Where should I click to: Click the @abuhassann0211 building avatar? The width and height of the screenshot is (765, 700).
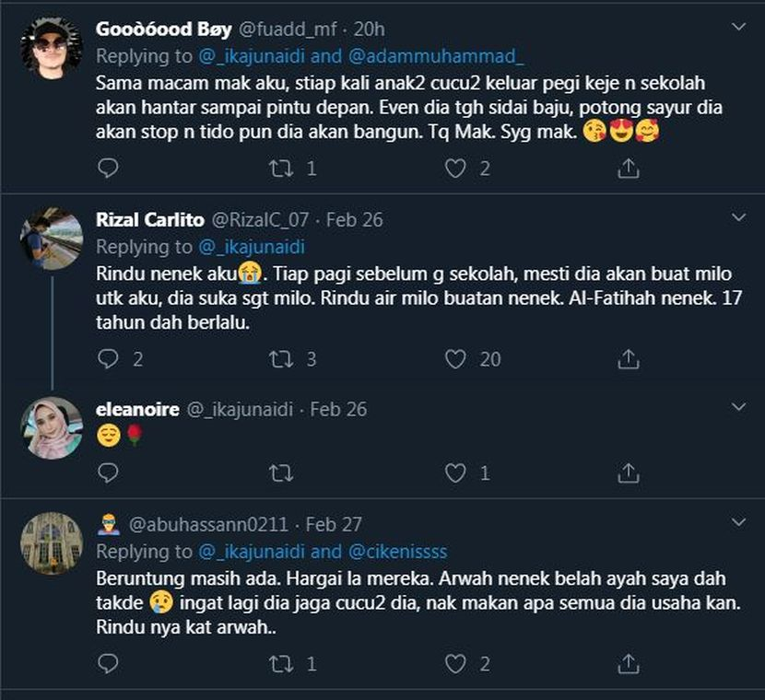[x=52, y=542]
